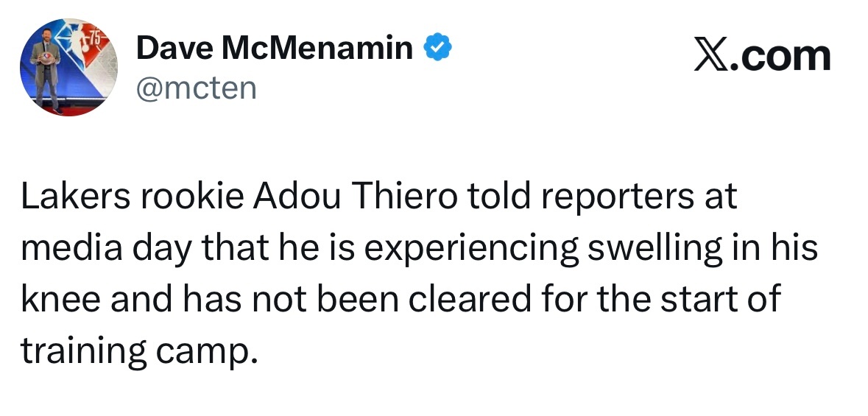Click the blue verified checkmark badge

437,47
